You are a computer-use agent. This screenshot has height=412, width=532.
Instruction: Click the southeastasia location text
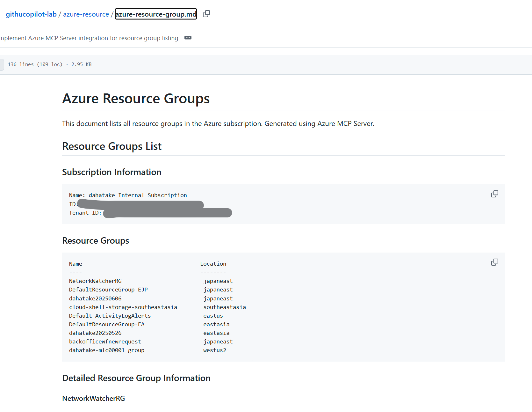(225, 307)
